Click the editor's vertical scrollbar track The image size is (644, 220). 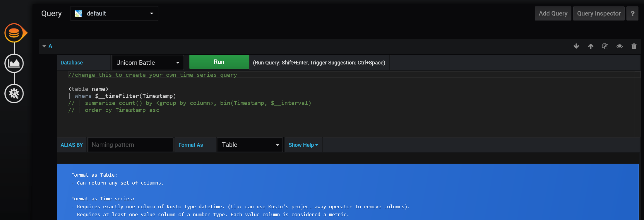click(637, 104)
